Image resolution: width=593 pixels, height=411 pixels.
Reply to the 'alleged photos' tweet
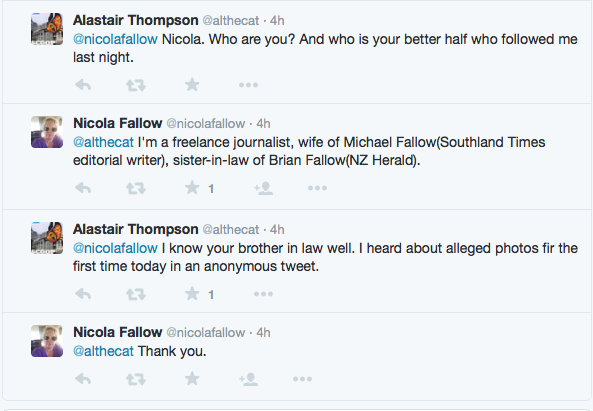point(83,294)
